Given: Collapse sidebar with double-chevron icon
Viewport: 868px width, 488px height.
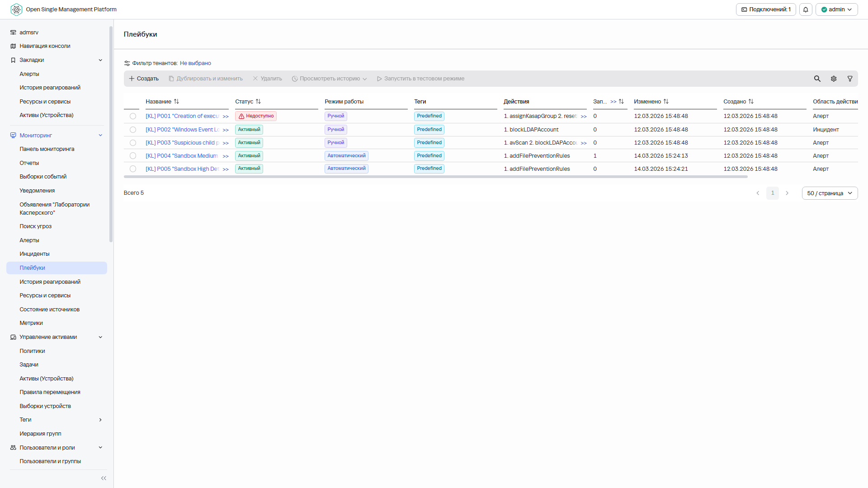Looking at the screenshot, I should (x=104, y=478).
